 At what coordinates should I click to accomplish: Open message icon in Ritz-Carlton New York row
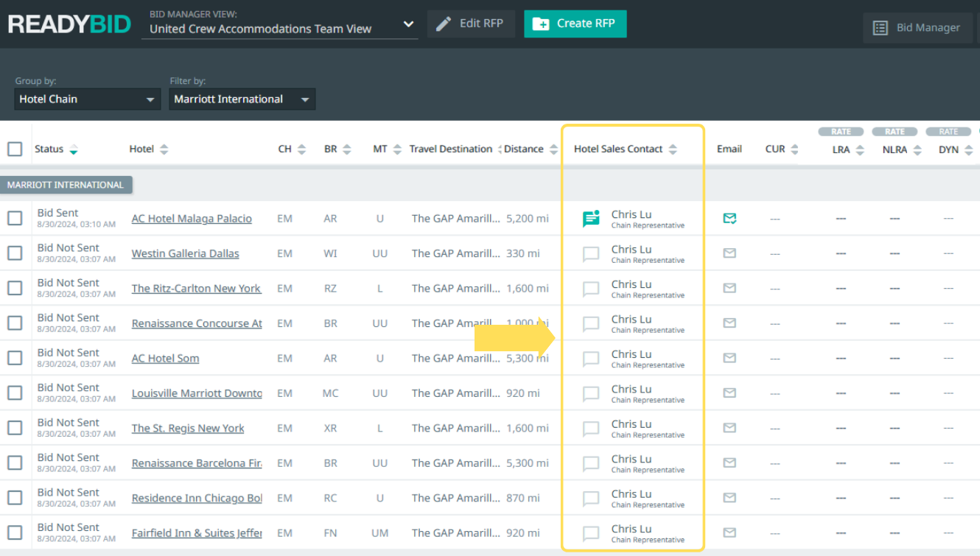(x=591, y=289)
